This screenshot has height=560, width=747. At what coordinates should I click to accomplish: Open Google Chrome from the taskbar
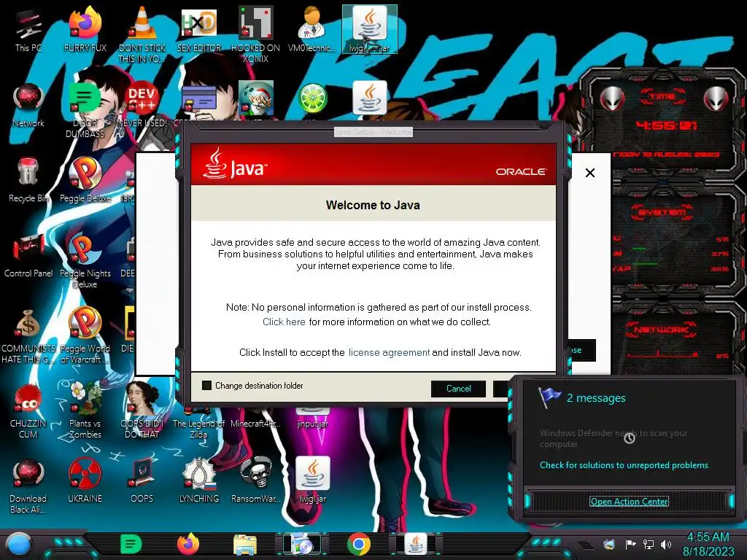[x=359, y=544]
